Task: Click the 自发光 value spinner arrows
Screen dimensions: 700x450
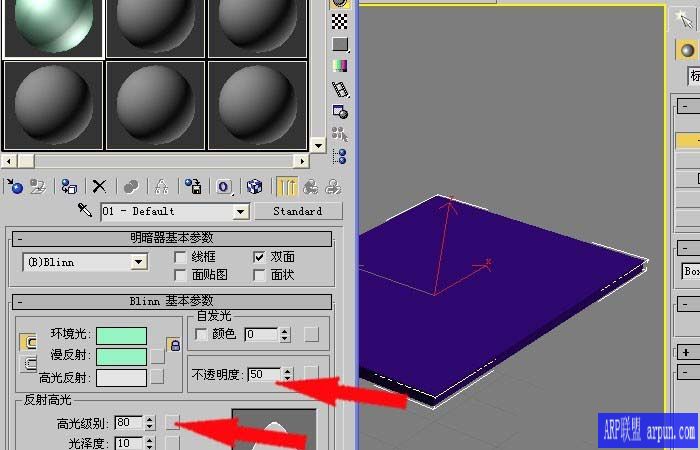Action: pos(284,334)
